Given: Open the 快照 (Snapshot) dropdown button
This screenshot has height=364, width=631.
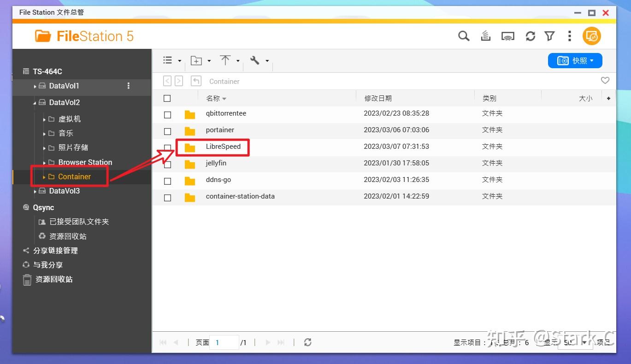Looking at the screenshot, I should (x=575, y=60).
